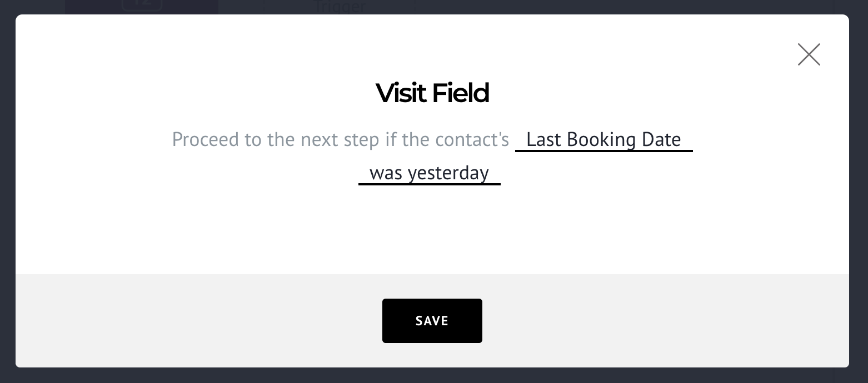
Task: Click the Visit Field heading
Action: 432,93
